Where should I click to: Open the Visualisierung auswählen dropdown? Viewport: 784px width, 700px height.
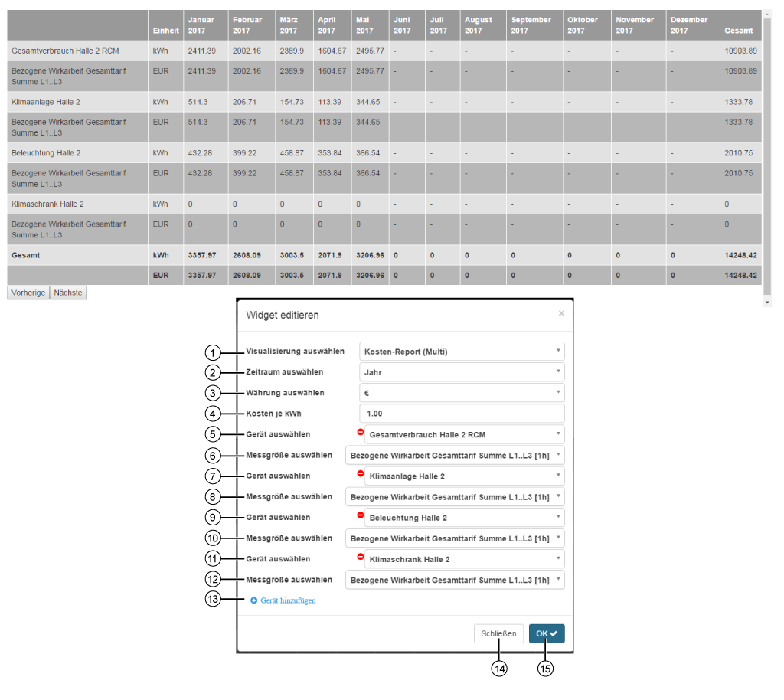[x=557, y=351]
